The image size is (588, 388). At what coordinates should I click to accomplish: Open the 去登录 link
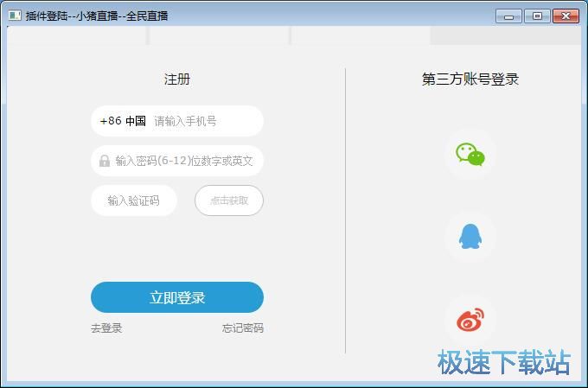point(106,328)
